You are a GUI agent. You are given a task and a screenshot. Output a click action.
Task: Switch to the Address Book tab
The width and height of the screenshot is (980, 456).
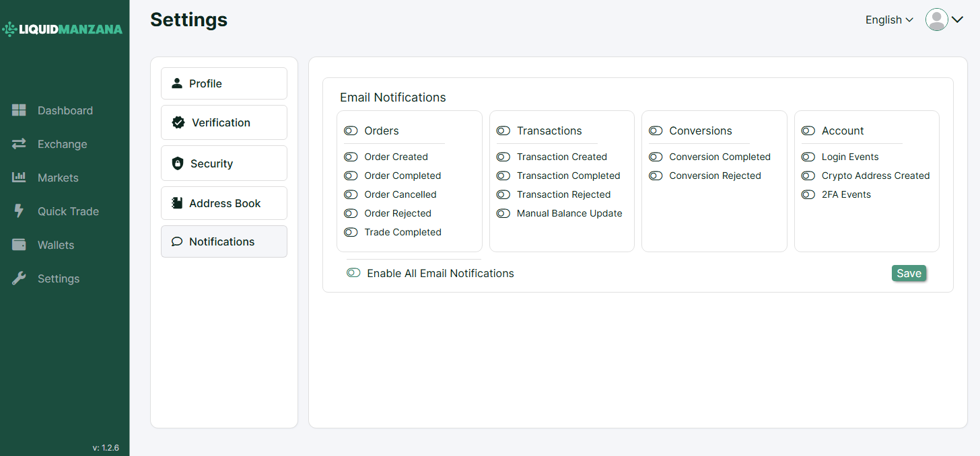[x=223, y=203]
